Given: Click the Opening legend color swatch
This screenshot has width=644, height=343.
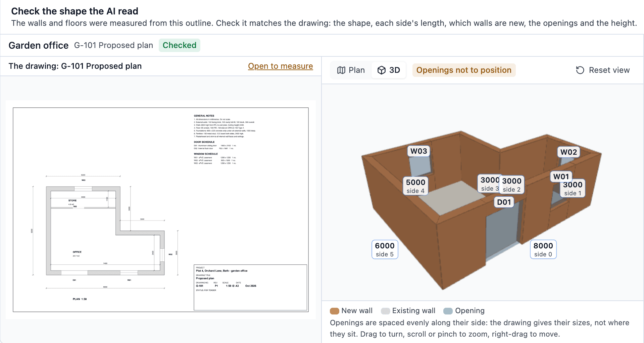Looking at the screenshot, I should click(x=448, y=311).
